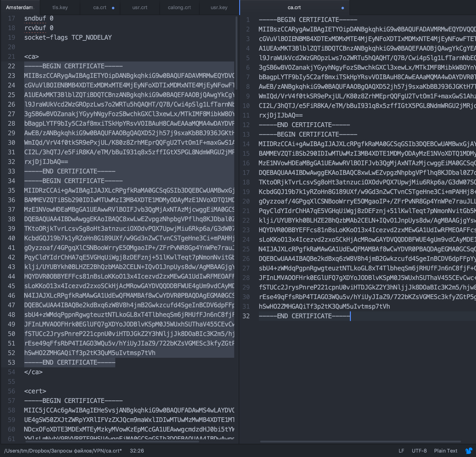Switch to the Amsterdam tab
Screen dimensions: 476x457
(19, 7)
